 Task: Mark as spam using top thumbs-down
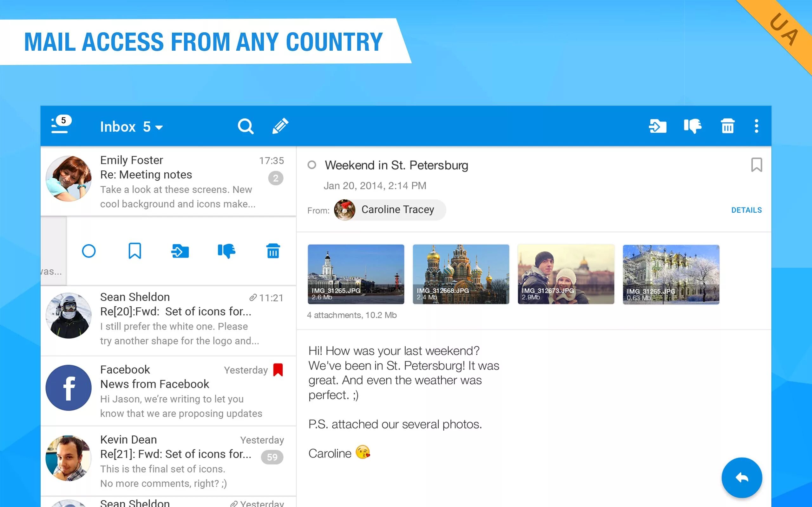[692, 126]
